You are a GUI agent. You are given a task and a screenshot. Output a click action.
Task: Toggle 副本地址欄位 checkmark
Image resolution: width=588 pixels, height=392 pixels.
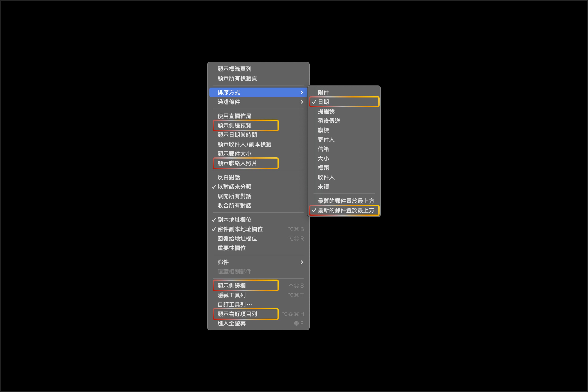point(234,220)
